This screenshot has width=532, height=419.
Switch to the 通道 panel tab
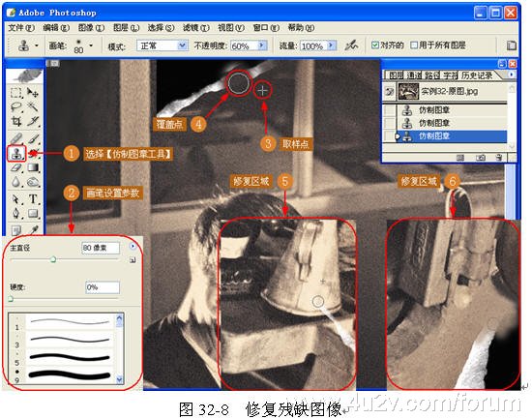click(414, 75)
